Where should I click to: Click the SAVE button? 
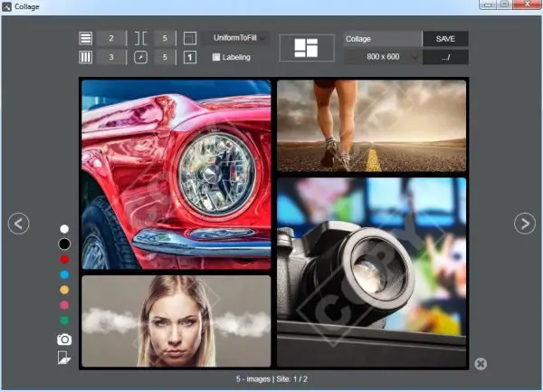(x=445, y=39)
